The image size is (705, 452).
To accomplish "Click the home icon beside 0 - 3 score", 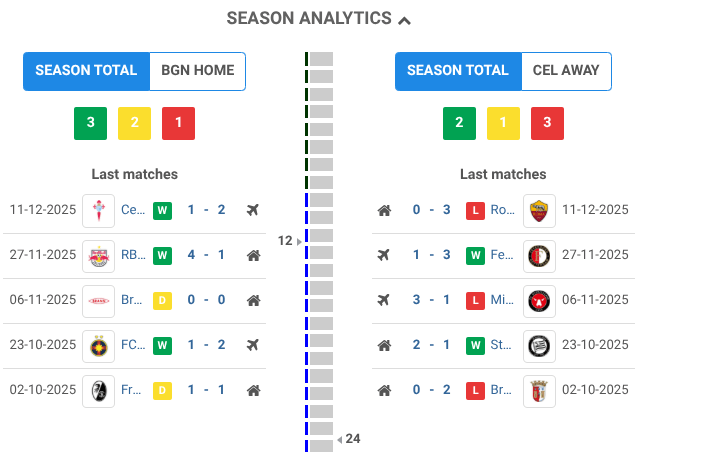I will coord(384,210).
